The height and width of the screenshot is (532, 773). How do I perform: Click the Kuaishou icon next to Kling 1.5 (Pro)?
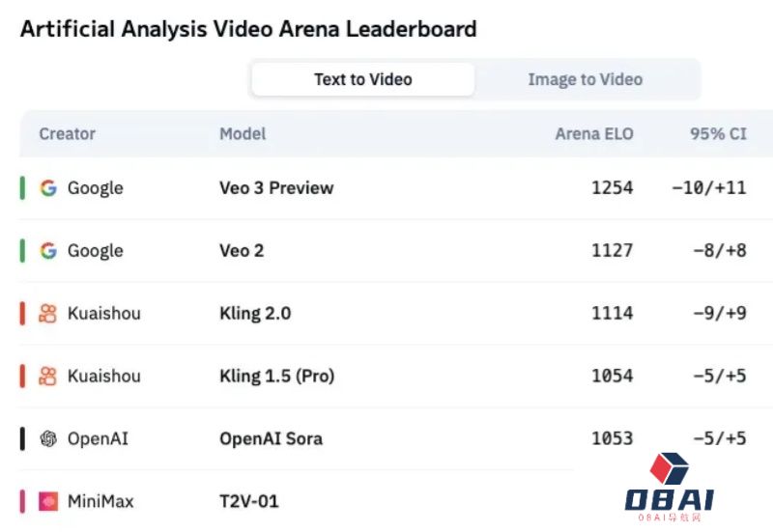(47, 376)
